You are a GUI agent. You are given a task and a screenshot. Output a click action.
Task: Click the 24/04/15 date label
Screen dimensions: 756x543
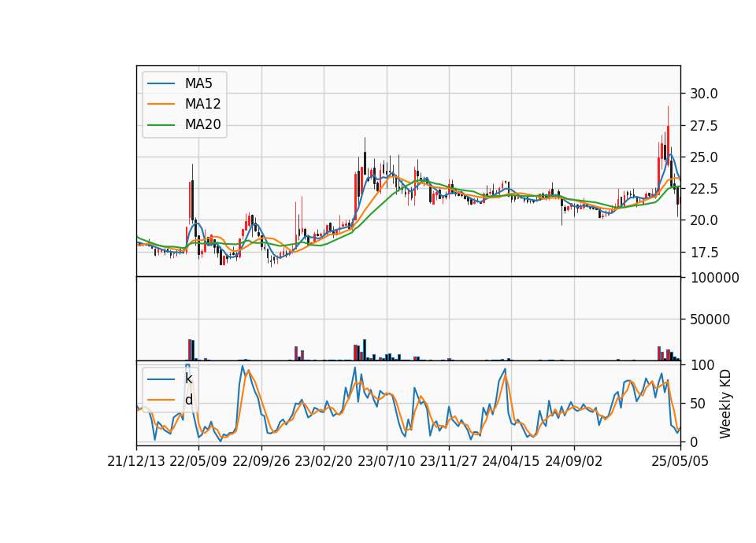pos(510,461)
